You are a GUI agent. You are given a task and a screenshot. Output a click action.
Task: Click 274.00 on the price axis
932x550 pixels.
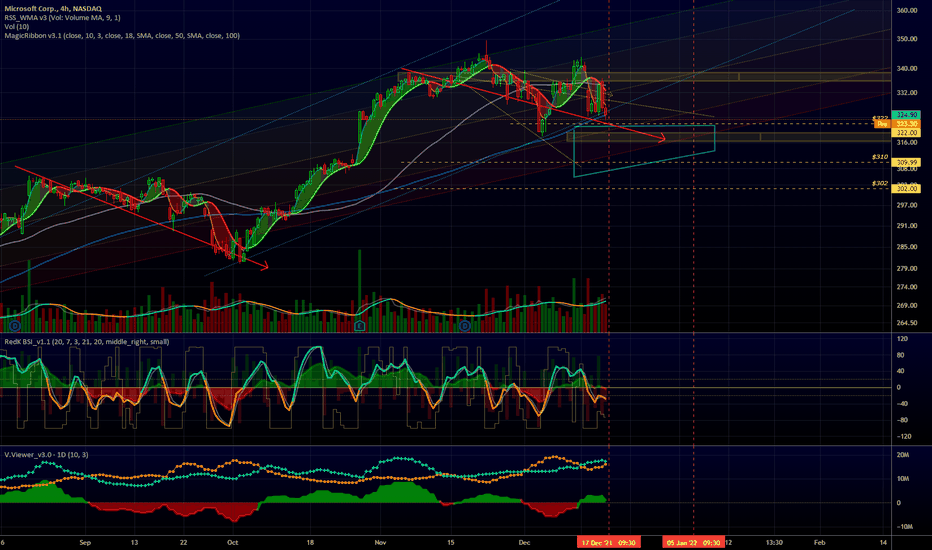907,287
